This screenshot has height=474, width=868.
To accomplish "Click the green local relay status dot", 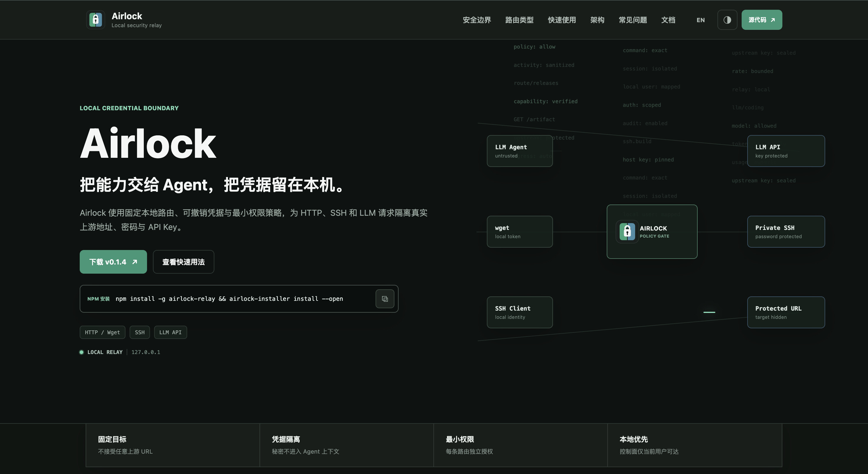I will 81,352.
